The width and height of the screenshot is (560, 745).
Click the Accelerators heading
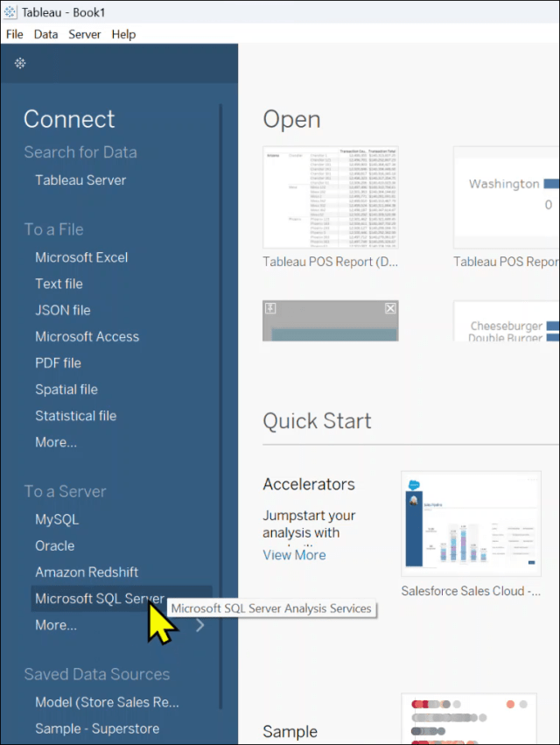coord(309,484)
